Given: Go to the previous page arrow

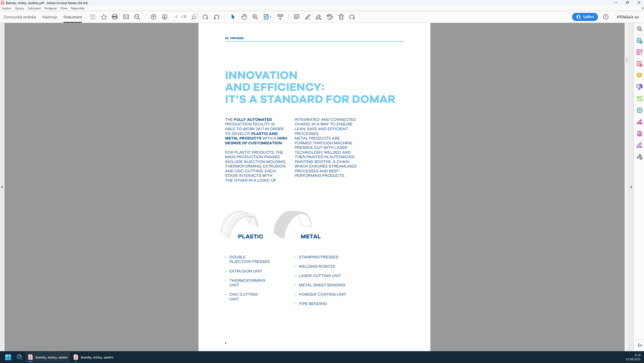Looking at the screenshot, I should point(153,17).
